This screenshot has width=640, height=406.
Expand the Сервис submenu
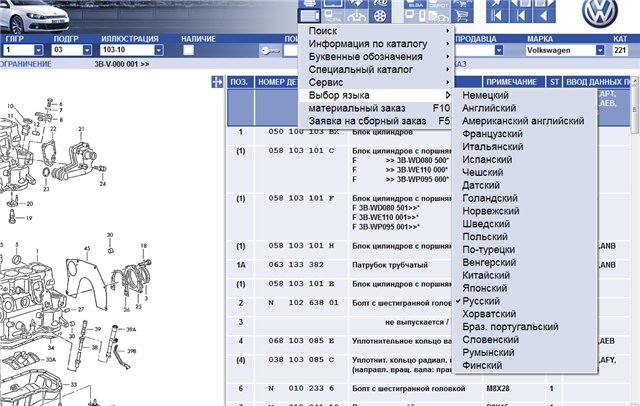click(376, 82)
